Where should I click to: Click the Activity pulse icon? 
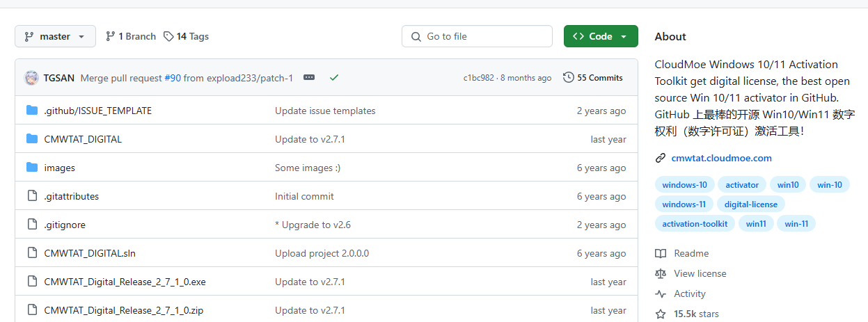click(x=661, y=294)
